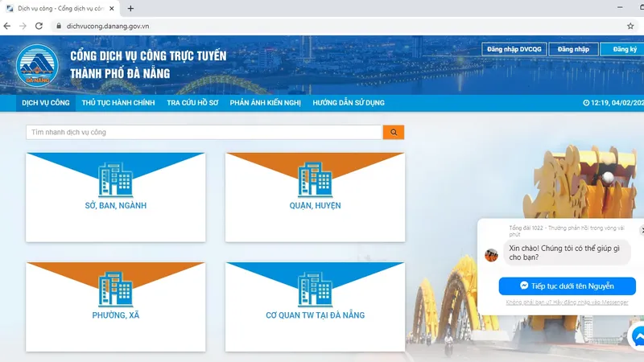This screenshot has height=362, width=644.
Task: Open the Phản ánh kiến nghị menu
Action: [x=266, y=103]
